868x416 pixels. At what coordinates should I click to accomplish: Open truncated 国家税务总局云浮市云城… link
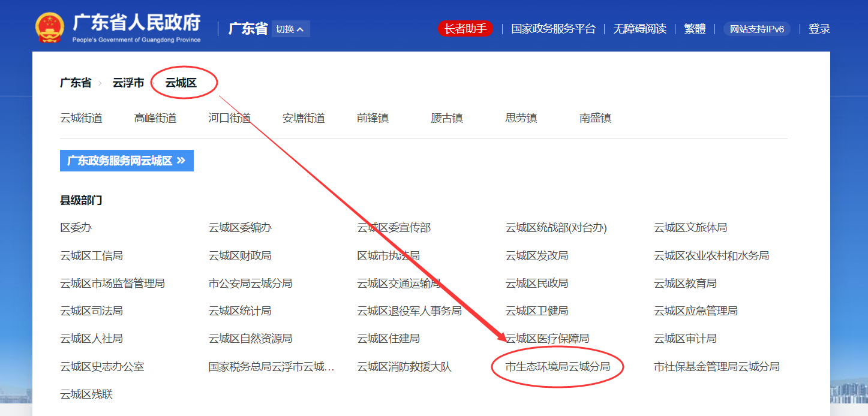pyautogui.click(x=271, y=366)
